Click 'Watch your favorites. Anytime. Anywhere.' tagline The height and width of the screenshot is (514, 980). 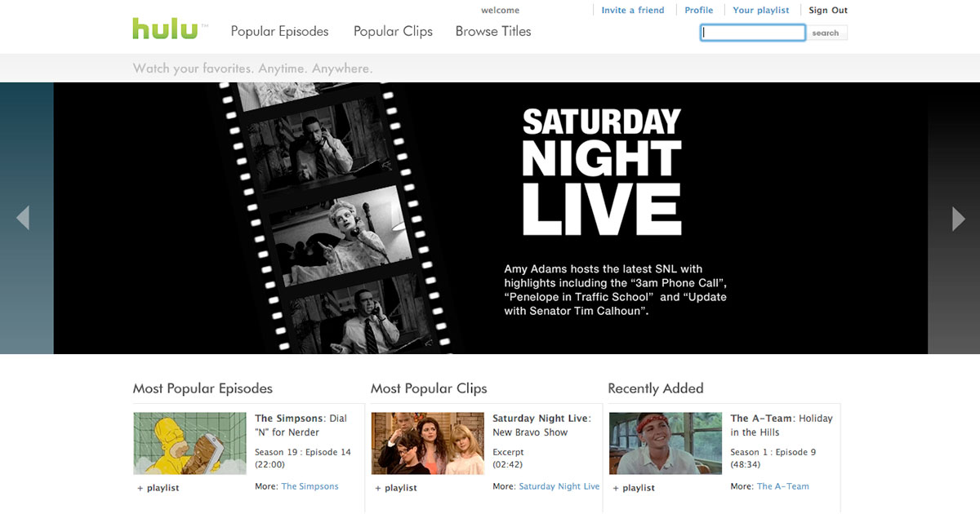(x=252, y=69)
